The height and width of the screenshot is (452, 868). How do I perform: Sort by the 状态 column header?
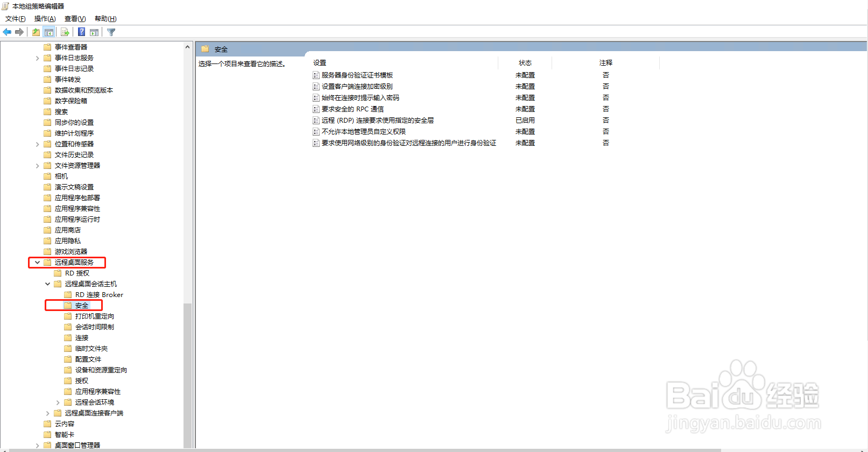(x=525, y=63)
